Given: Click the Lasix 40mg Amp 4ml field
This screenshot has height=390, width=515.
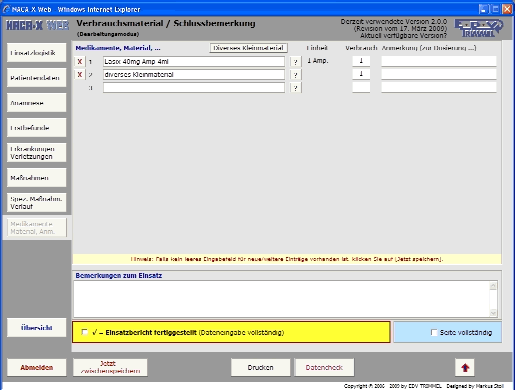Looking at the screenshot, I should tap(194, 61).
